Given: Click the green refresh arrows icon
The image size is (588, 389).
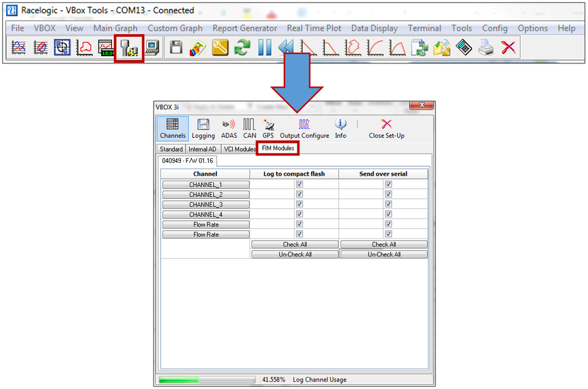Looking at the screenshot, I should 243,48.
